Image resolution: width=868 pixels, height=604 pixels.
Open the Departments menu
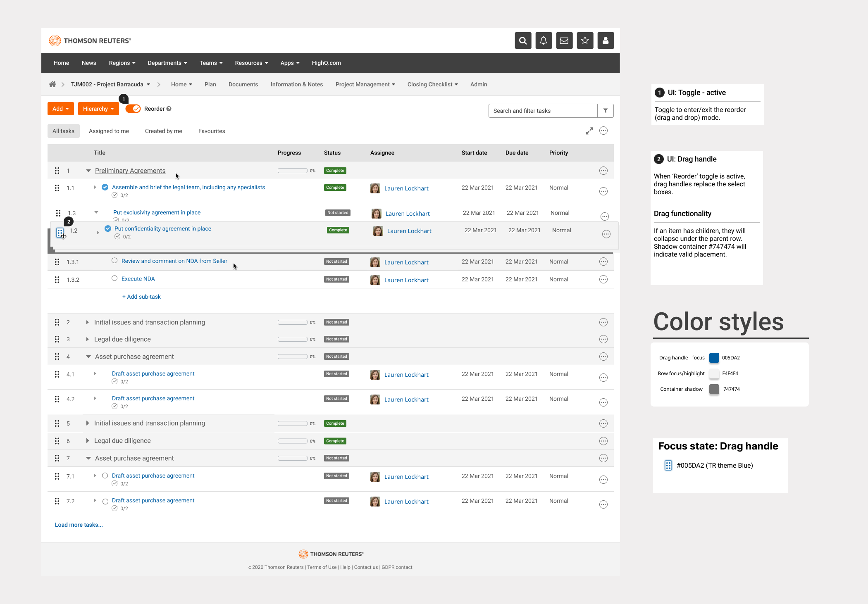(167, 63)
